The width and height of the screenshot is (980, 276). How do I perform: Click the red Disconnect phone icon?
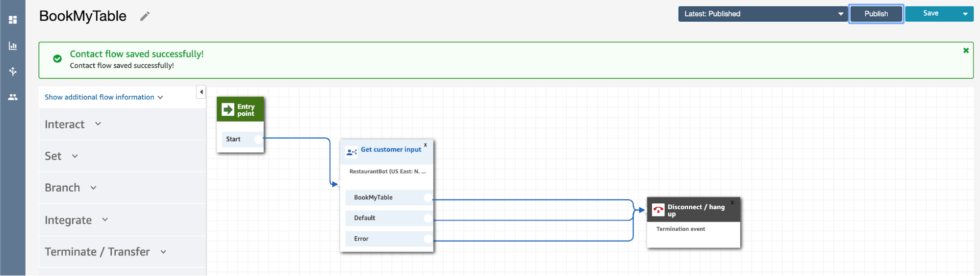pos(658,210)
